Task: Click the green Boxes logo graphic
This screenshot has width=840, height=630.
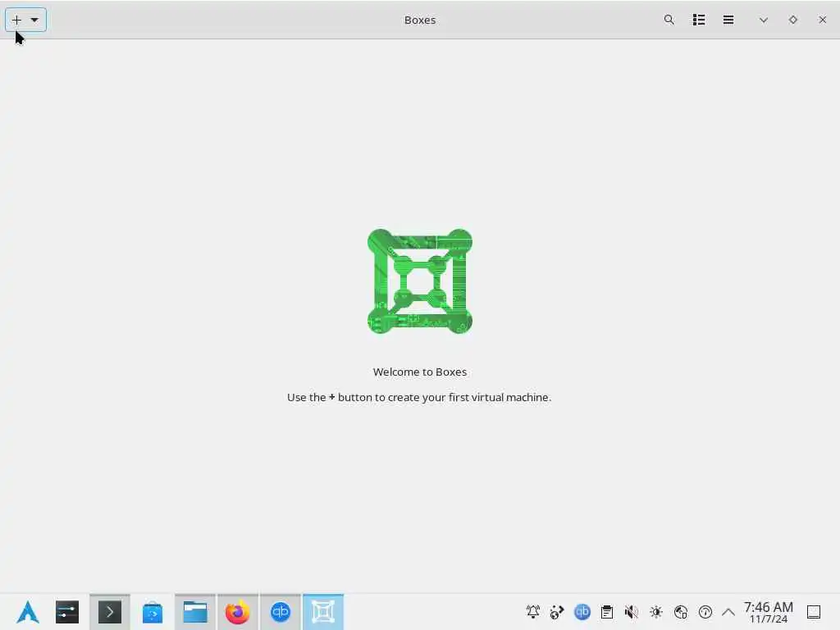Action: click(x=420, y=281)
